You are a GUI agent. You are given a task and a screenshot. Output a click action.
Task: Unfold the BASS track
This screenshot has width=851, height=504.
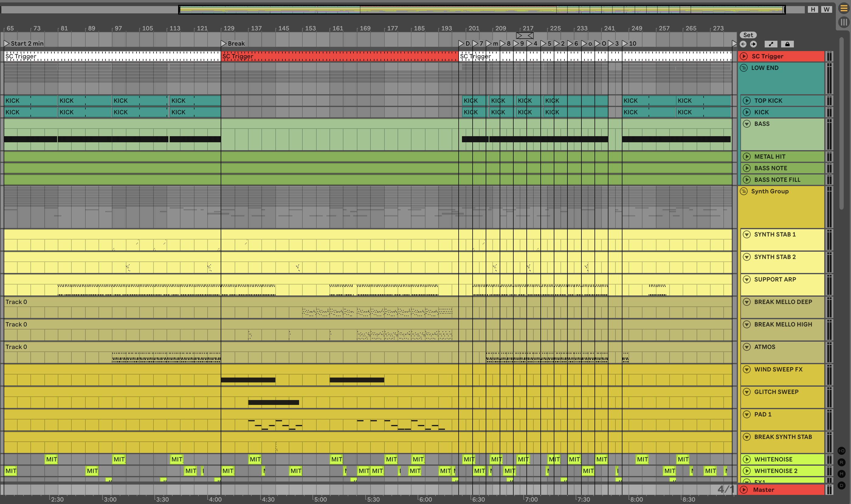747,124
